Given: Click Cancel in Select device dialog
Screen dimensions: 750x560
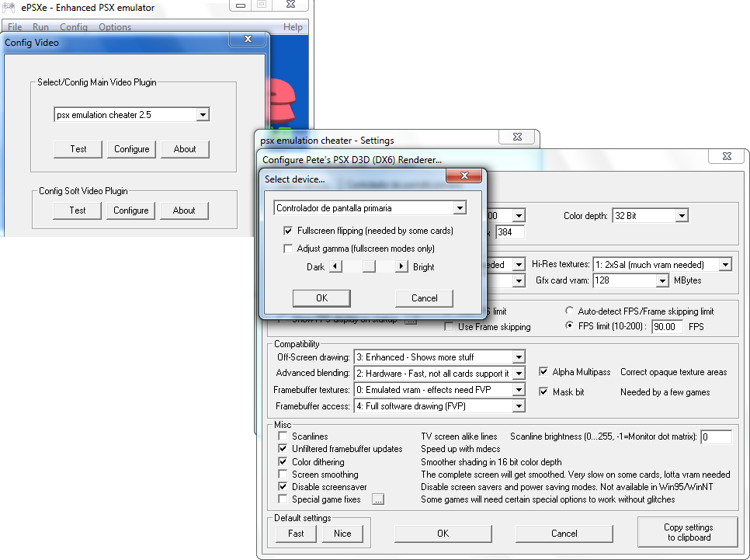Looking at the screenshot, I should [424, 297].
